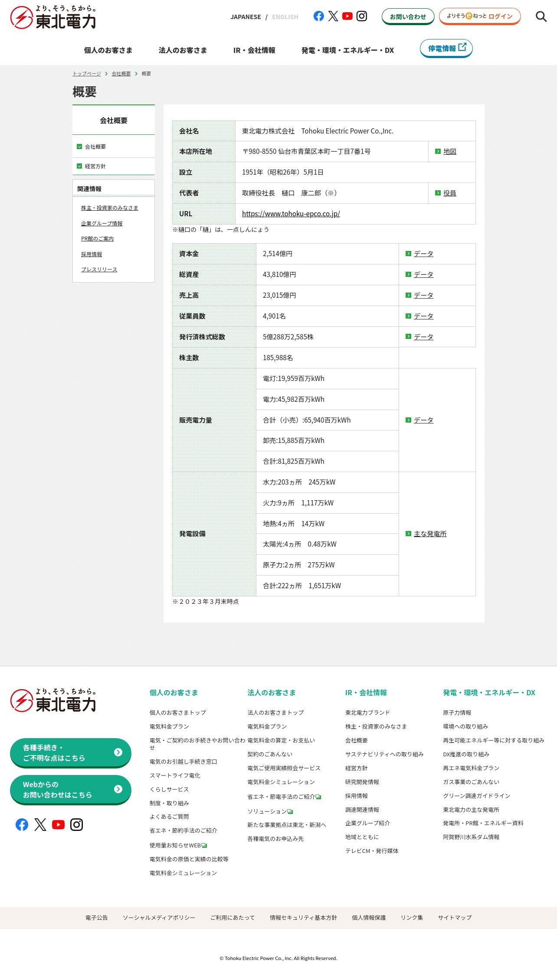Click トップページ breadcrumb link

[87, 74]
